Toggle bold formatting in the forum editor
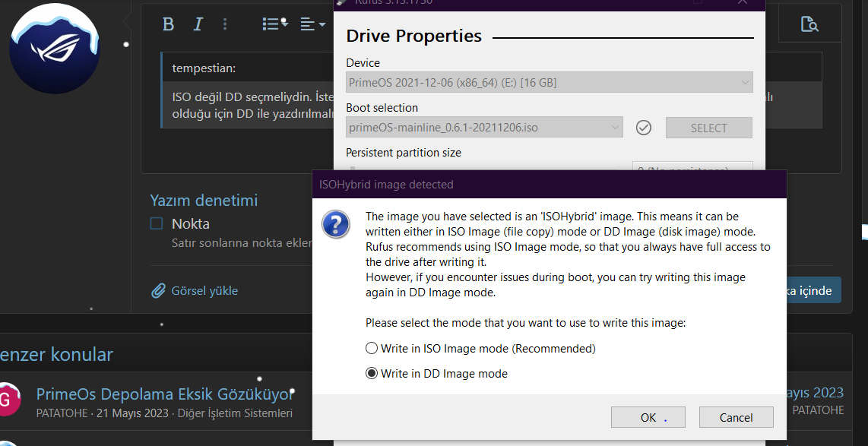 (x=168, y=24)
